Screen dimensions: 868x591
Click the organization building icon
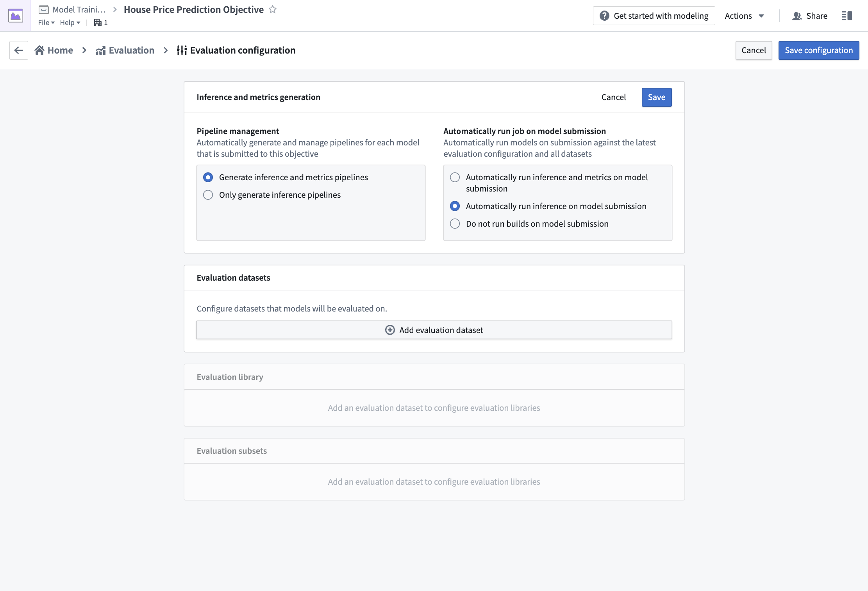point(98,23)
